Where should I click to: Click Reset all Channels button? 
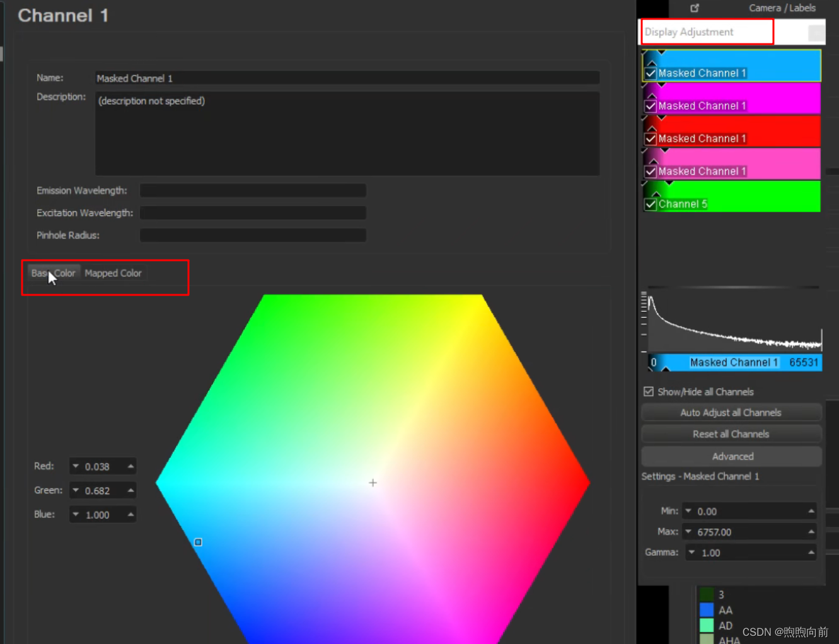click(731, 434)
